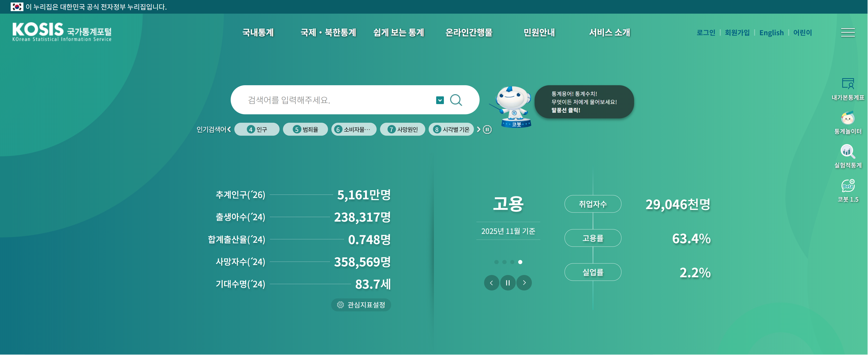Go to next indicator slide
Image resolution: width=868 pixels, height=355 pixels.
click(524, 282)
